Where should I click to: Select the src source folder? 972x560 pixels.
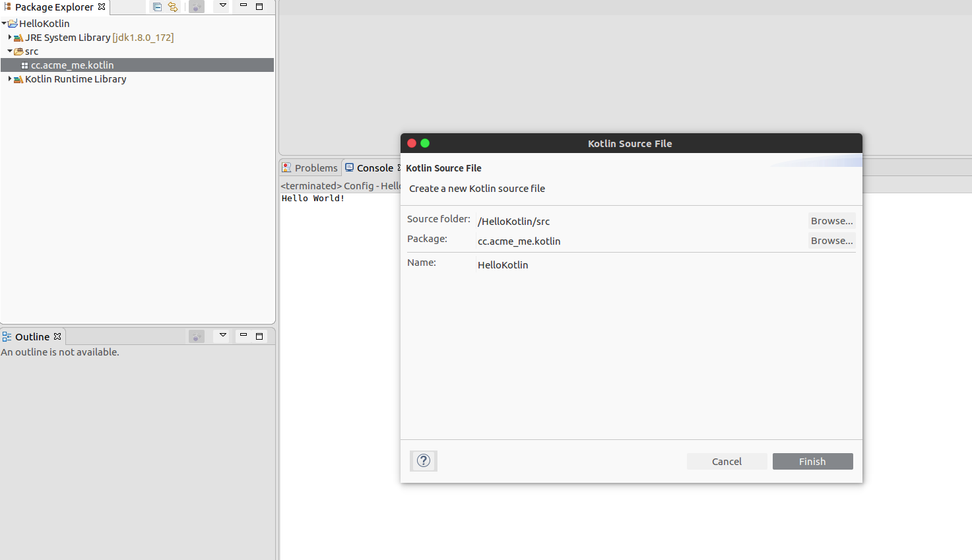pyautogui.click(x=32, y=51)
